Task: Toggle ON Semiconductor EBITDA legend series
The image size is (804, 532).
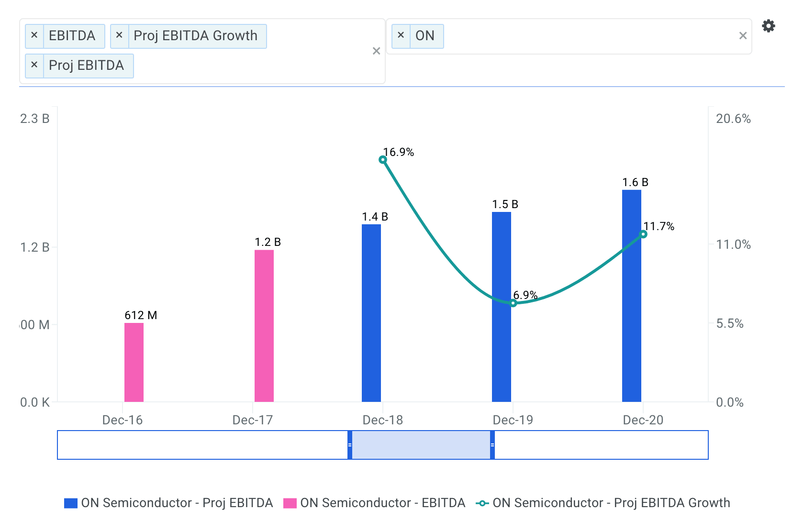Action: click(x=374, y=503)
